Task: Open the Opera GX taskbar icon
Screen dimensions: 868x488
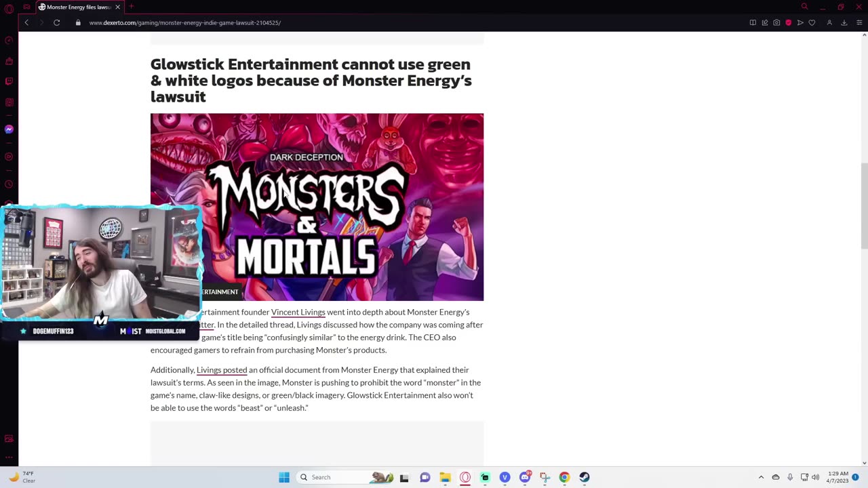Action: pos(465,477)
